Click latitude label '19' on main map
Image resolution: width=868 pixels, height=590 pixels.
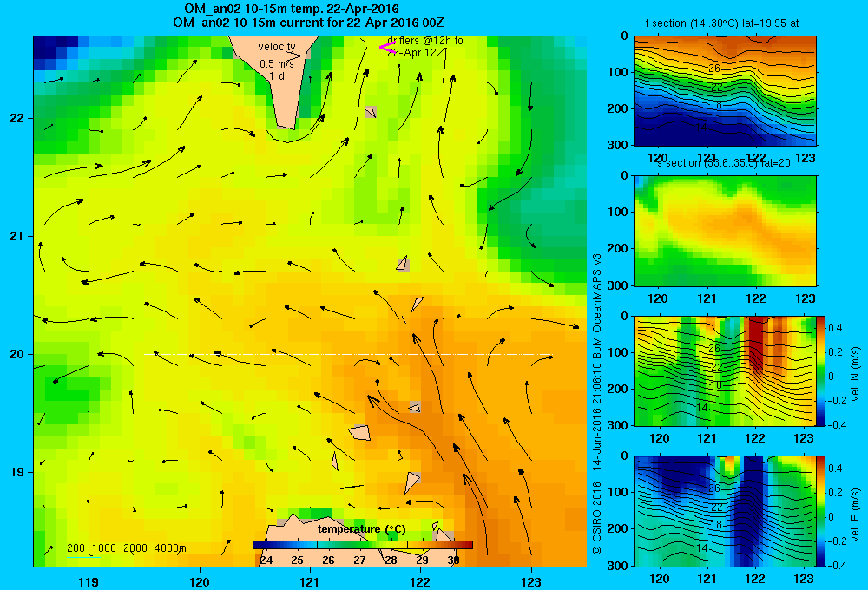tap(17, 472)
